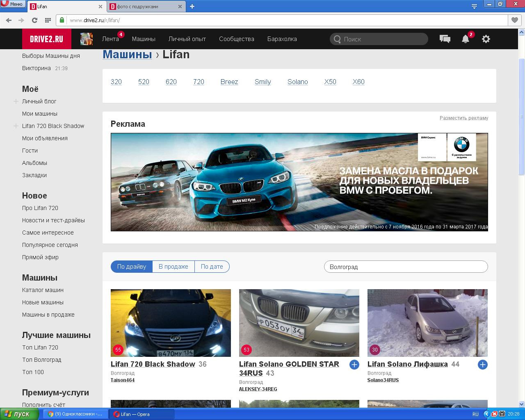Select the В продаже sort tab

pos(173,267)
